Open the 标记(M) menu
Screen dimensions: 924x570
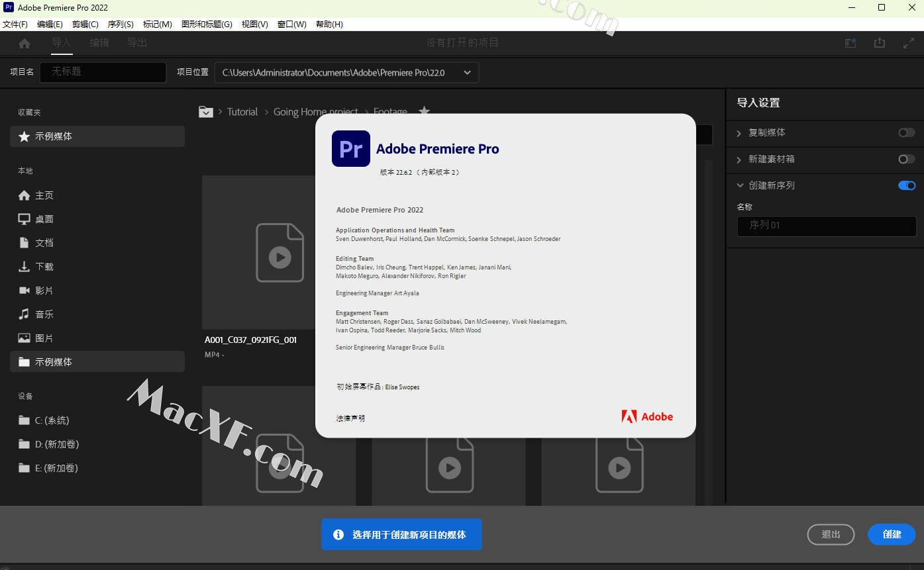point(158,24)
